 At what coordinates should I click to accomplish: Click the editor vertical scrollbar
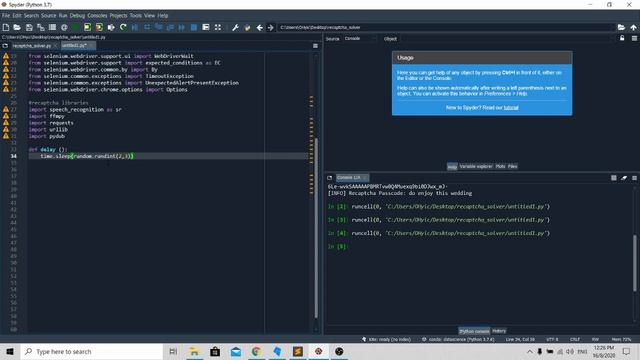[316, 229]
